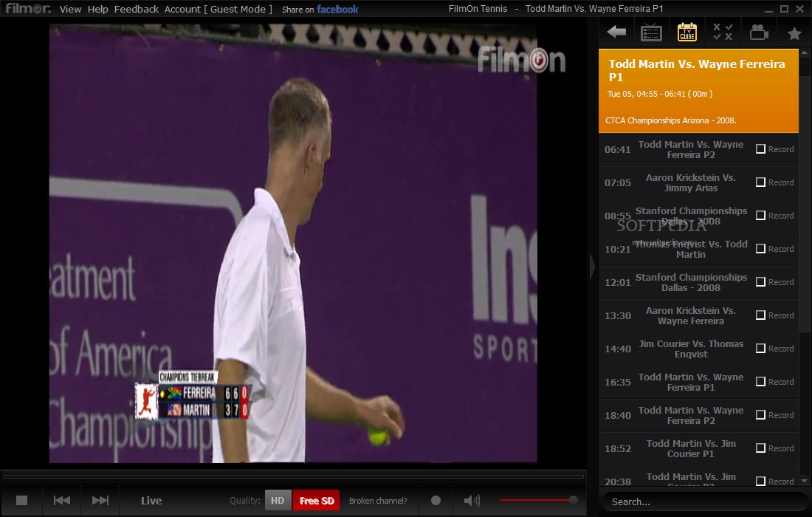812x517 pixels.
Task: Open the View menu
Action: (x=70, y=9)
